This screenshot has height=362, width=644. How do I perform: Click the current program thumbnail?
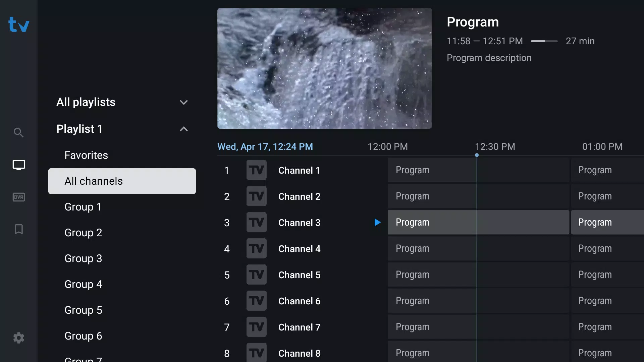point(325,68)
